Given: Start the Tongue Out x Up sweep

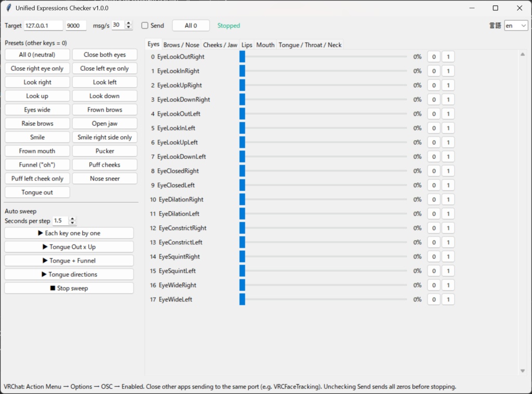Looking at the screenshot, I should (69, 247).
